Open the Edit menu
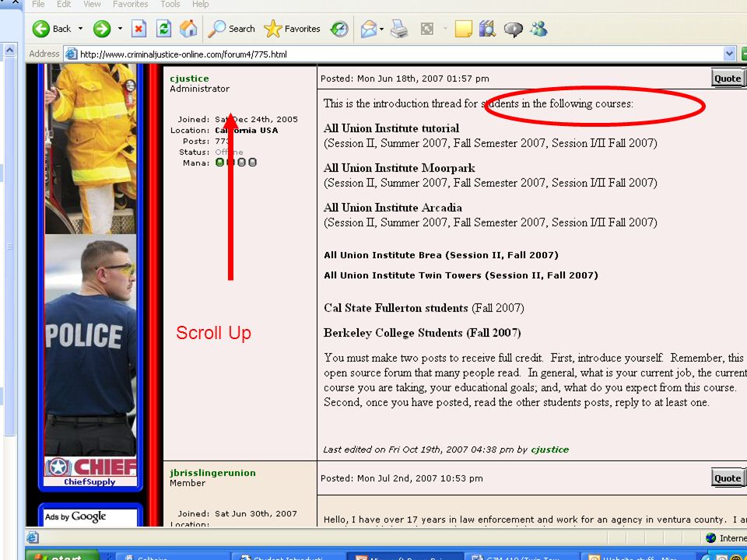Viewport: 747px width, 560px height. click(x=64, y=5)
